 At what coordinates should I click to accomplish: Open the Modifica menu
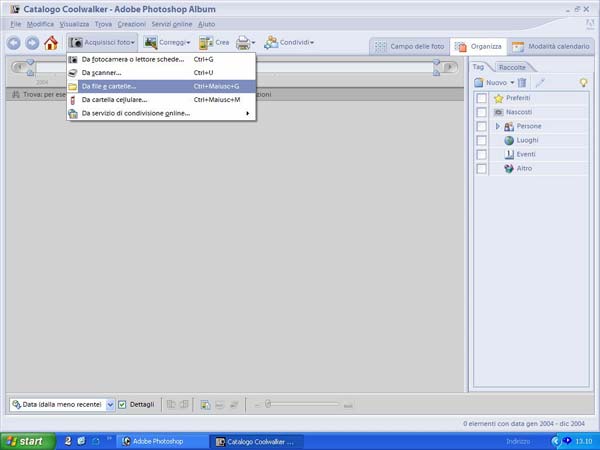point(40,24)
